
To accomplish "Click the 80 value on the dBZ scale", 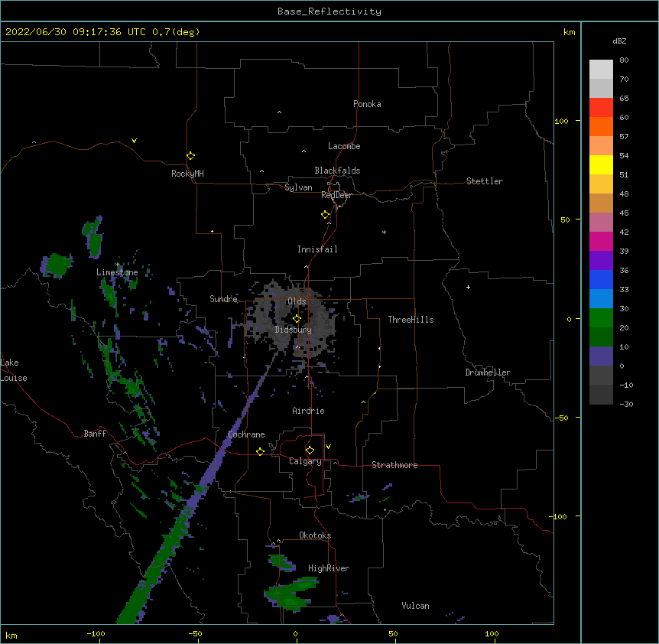I will tap(624, 60).
